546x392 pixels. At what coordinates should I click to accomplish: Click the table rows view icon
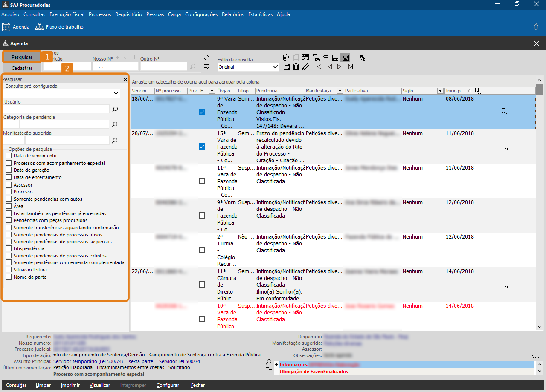(x=335, y=58)
